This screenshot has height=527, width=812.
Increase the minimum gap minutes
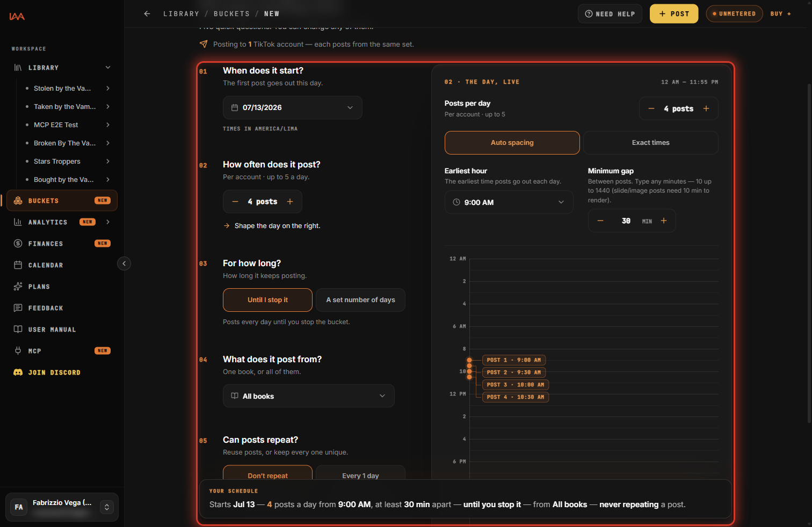pyautogui.click(x=664, y=221)
